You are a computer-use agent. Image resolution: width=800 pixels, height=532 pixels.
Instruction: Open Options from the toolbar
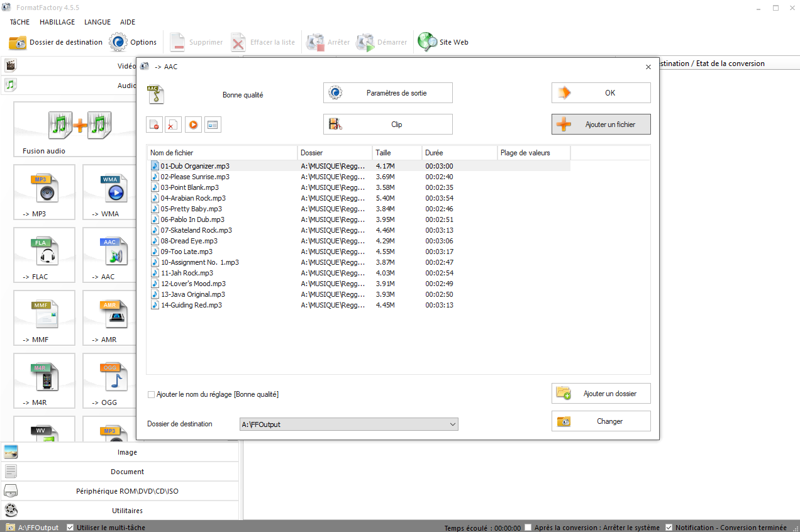tap(133, 42)
